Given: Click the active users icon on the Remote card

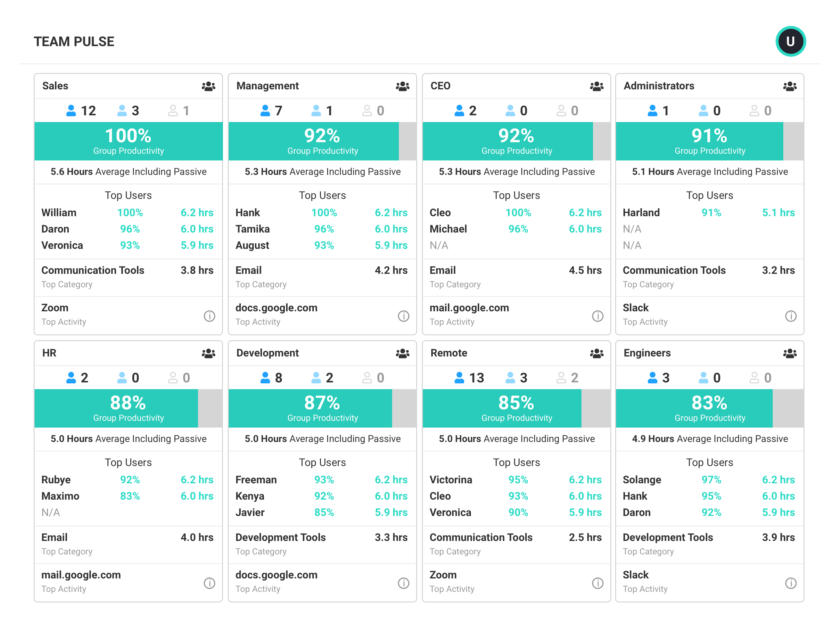Looking at the screenshot, I should (x=460, y=378).
